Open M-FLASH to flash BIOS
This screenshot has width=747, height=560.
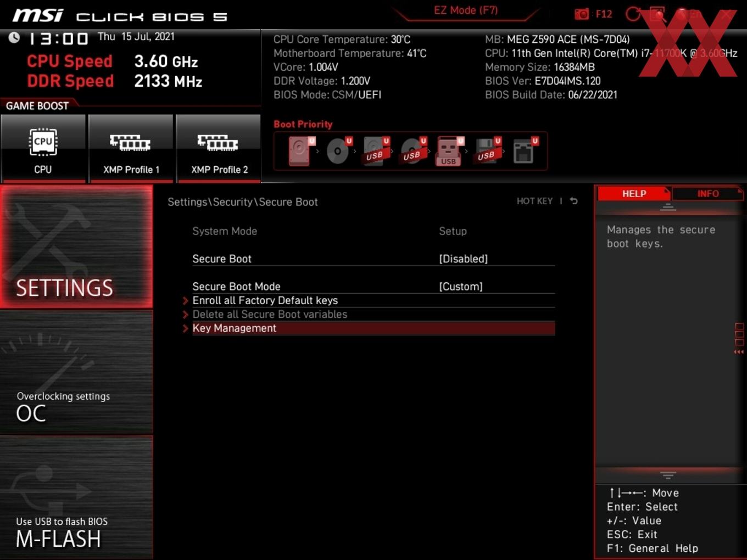(x=76, y=497)
